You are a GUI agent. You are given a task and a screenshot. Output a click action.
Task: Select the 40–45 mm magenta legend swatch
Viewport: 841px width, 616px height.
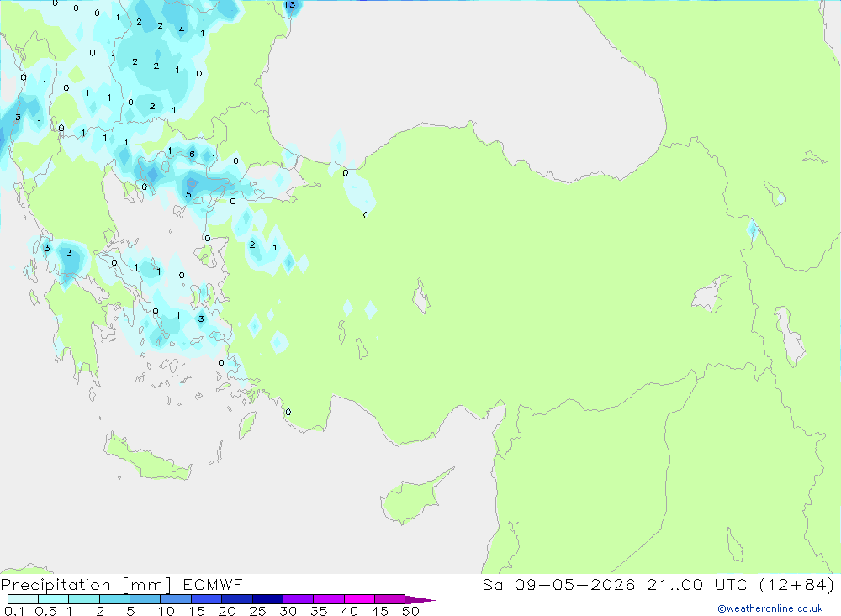coord(359,599)
